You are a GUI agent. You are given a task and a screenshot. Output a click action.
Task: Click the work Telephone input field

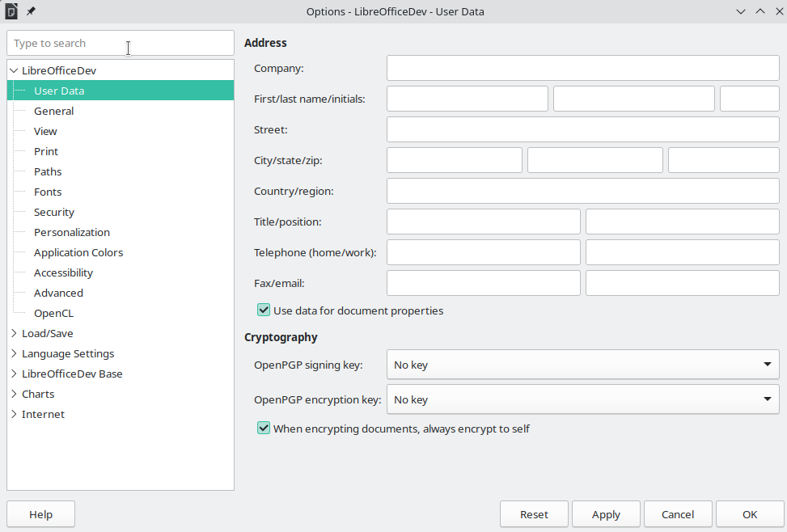[682, 252]
